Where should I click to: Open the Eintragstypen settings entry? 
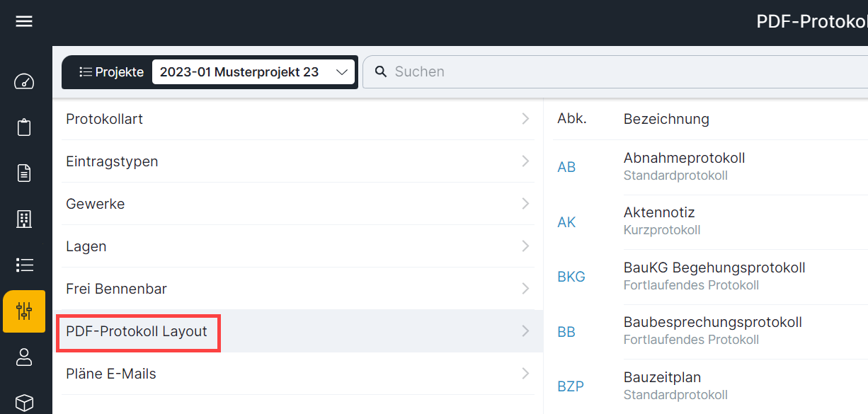click(x=298, y=161)
